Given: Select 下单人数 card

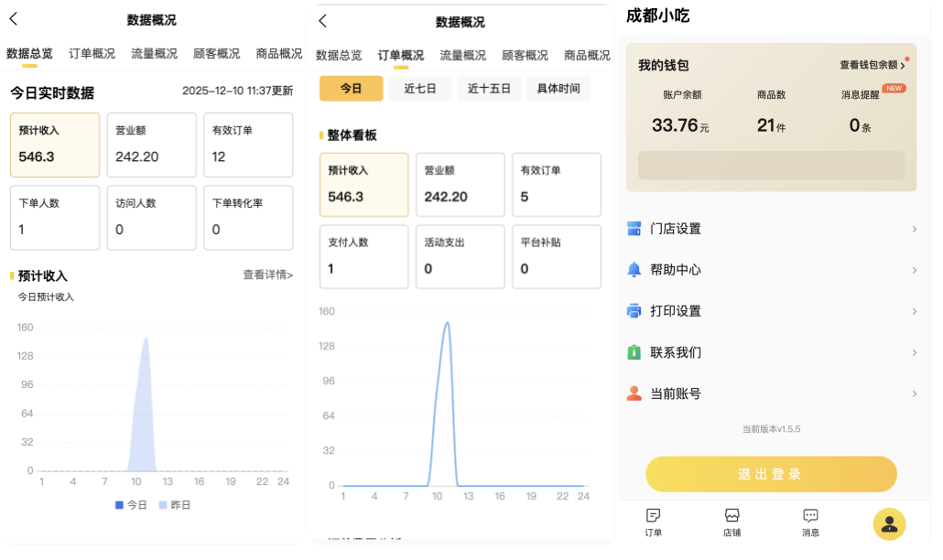Looking at the screenshot, I should pyautogui.click(x=55, y=218).
